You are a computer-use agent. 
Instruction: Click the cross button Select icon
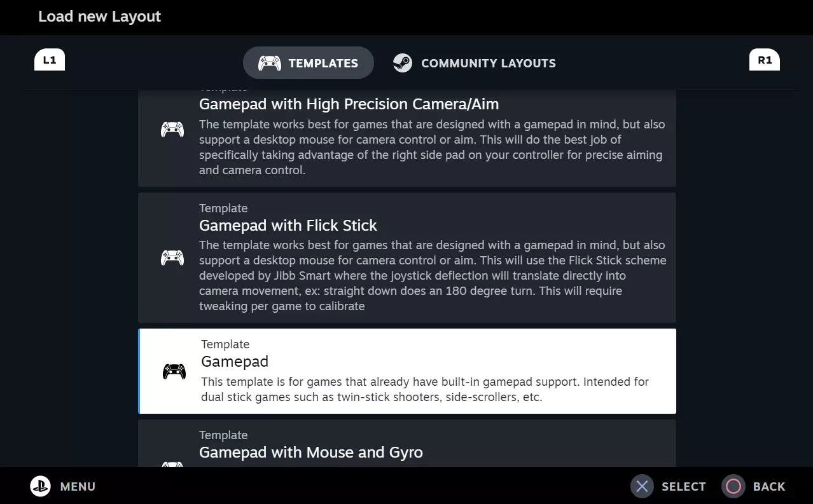pyautogui.click(x=642, y=486)
